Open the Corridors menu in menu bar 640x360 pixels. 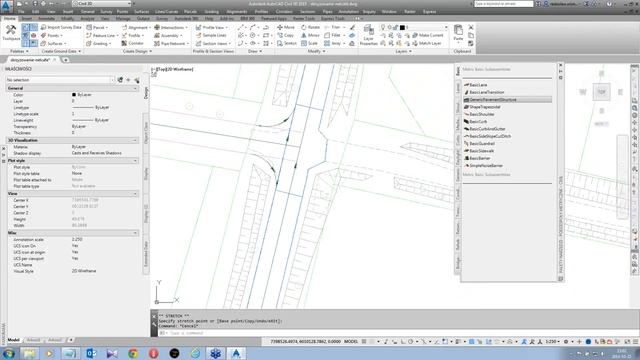tap(284, 12)
